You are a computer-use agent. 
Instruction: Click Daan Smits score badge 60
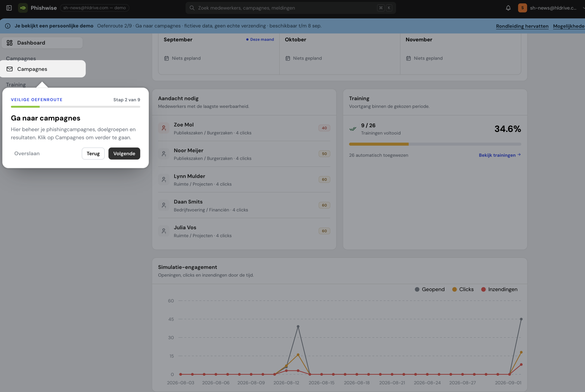tap(324, 205)
